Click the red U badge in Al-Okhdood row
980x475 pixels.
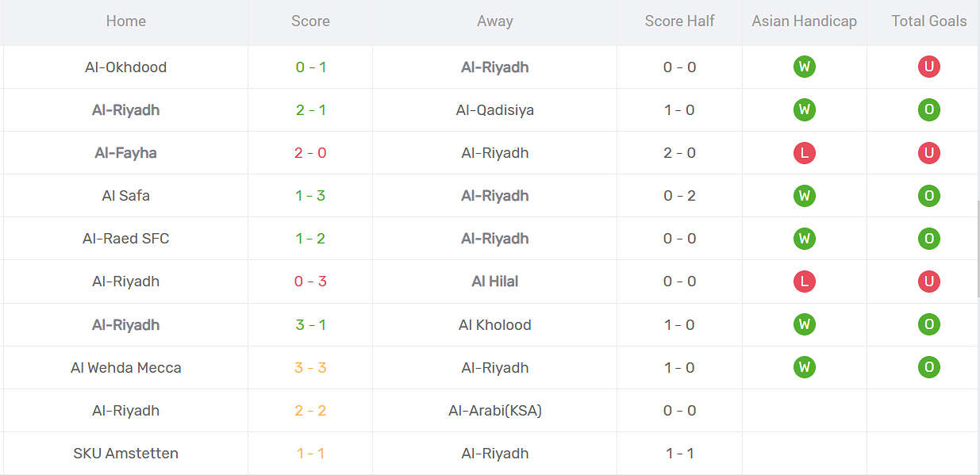point(928,67)
